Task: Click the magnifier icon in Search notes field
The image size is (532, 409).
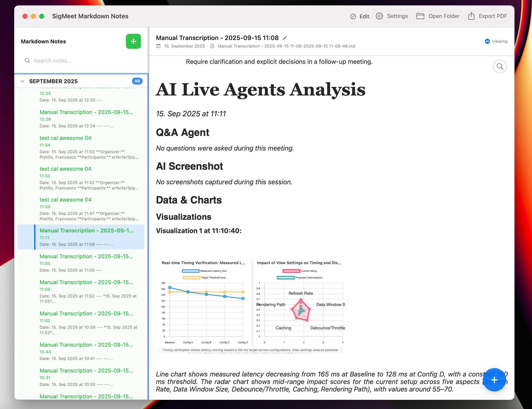Action: tap(28, 60)
